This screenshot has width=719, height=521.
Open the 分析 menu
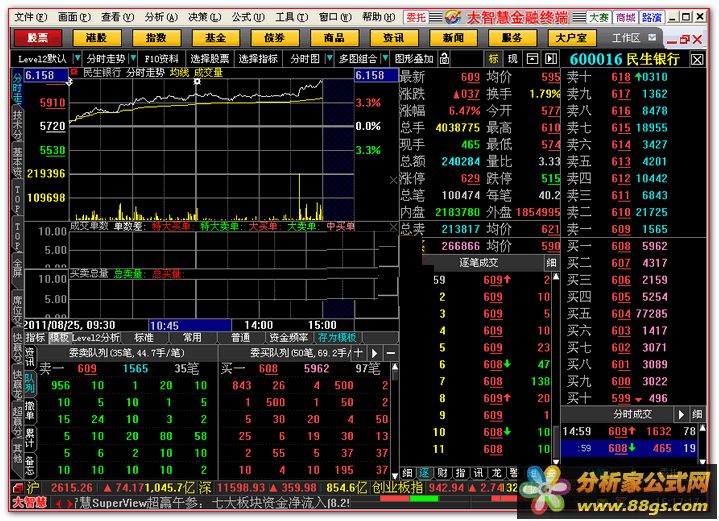(161, 17)
